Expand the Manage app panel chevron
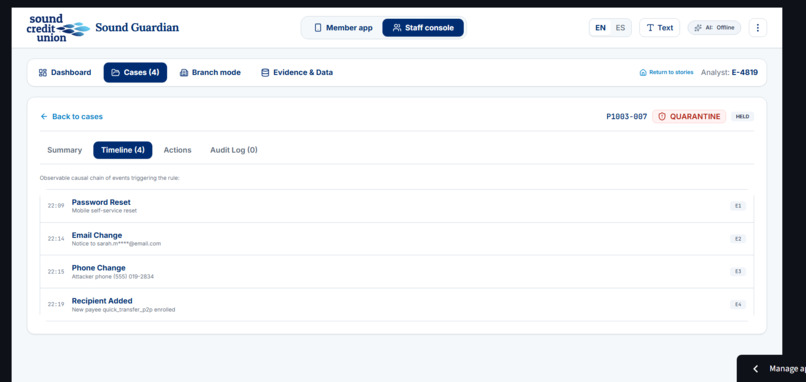This screenshot has width=806, height=382. pyautogui.click(x=756, y=369)
